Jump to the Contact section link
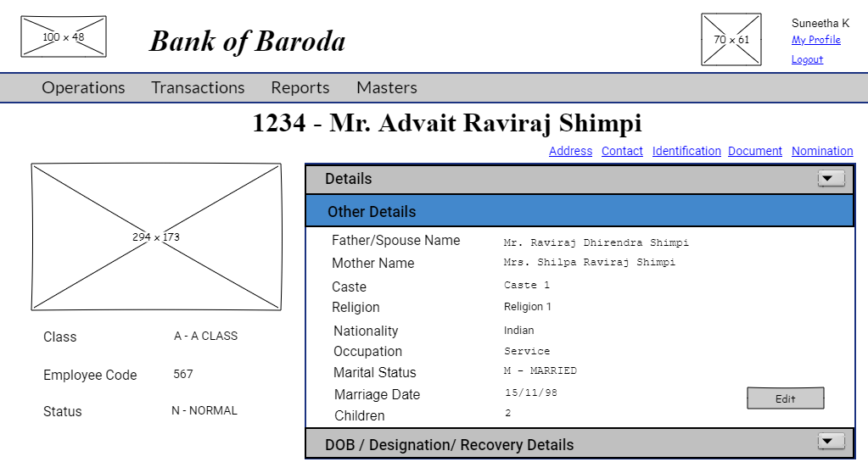The width and height of the screenshot is (868, 462). pyautogui.click(x=622, y=151)
